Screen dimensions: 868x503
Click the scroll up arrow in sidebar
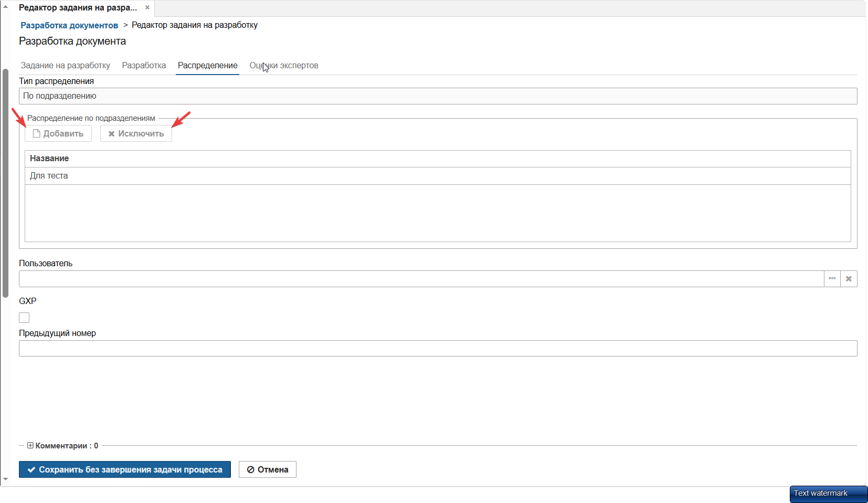pos(5,6)
